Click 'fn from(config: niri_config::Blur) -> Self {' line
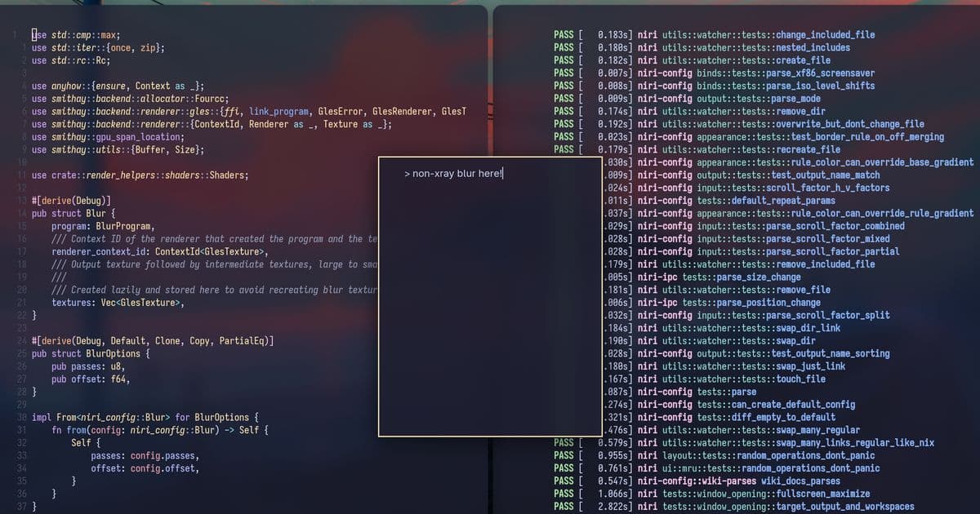Screen dimensions: 980x514 point(160,430)
